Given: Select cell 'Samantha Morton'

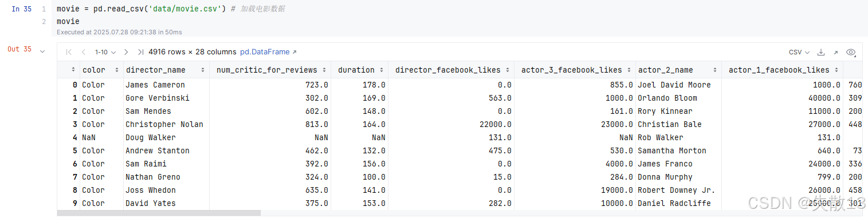Looking at the screenshot, I should [x=672, y=150].
